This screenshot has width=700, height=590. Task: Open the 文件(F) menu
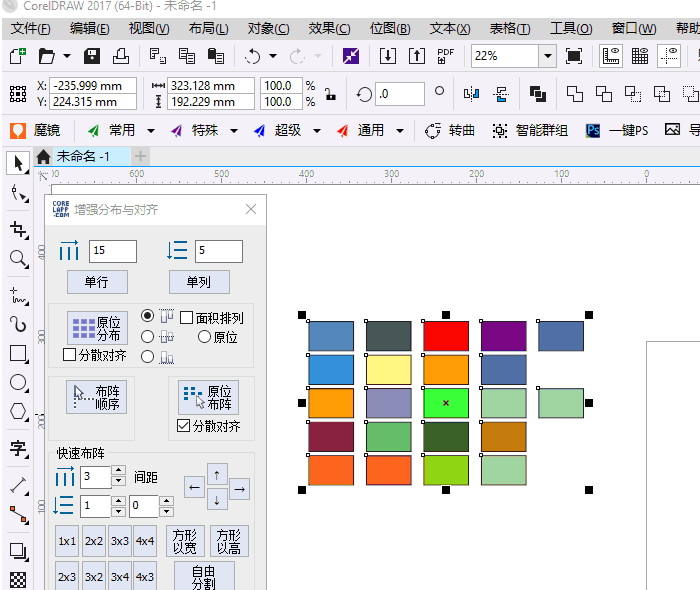tap(30, 29)
